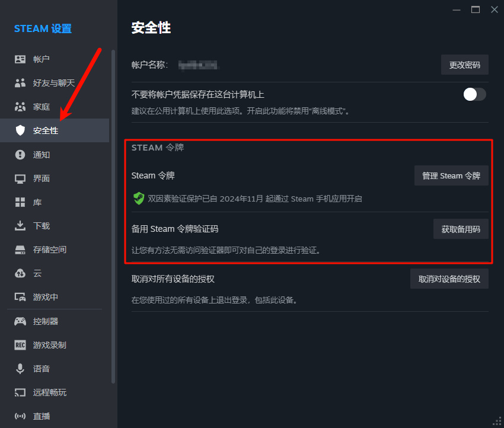Click 取消对设备的授权 button
Viewport: 504px width, 428px height.
[x=449, y=279]
